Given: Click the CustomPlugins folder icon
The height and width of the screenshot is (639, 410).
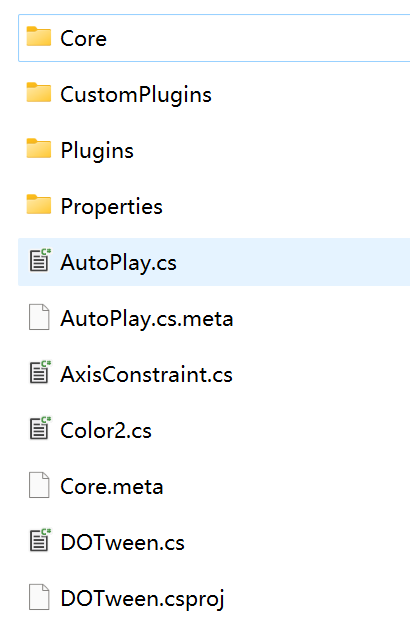Looking at the screenshot, I should 39,92.
